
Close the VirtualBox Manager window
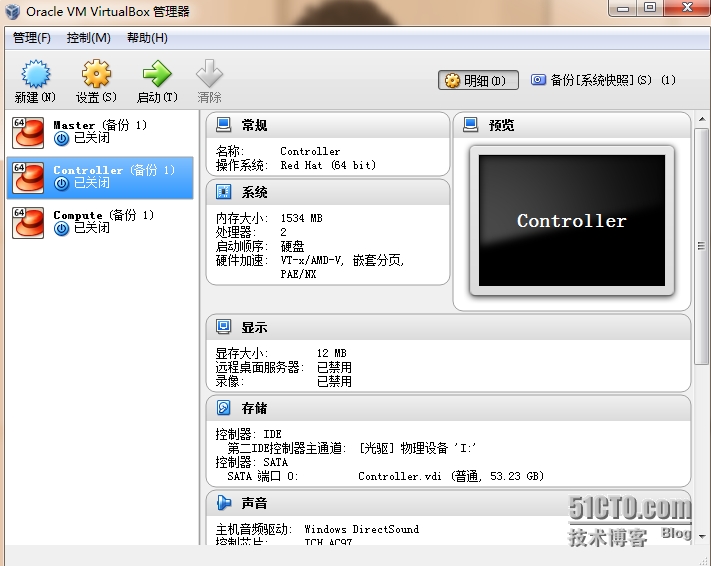pyautogui.click(x=687, y=8)
